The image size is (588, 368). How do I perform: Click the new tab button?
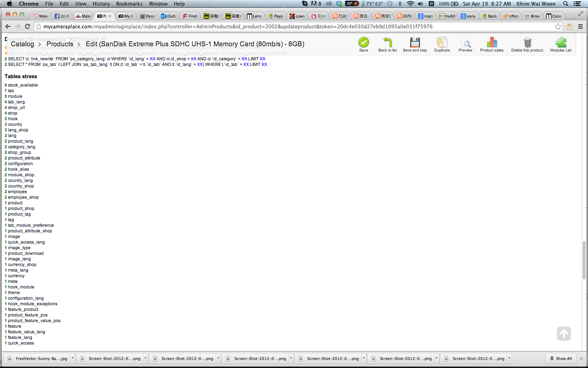[571, 16]
